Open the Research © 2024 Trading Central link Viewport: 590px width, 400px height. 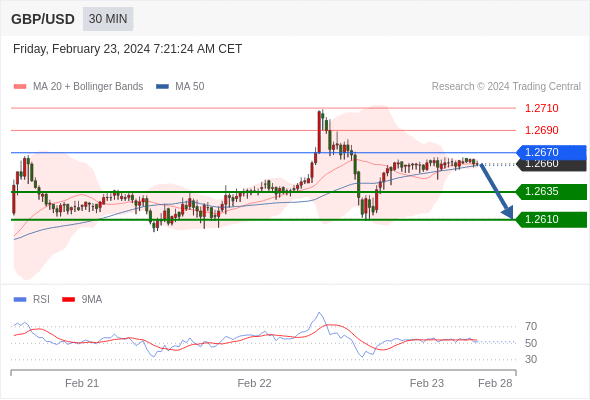tap(506, 87)
